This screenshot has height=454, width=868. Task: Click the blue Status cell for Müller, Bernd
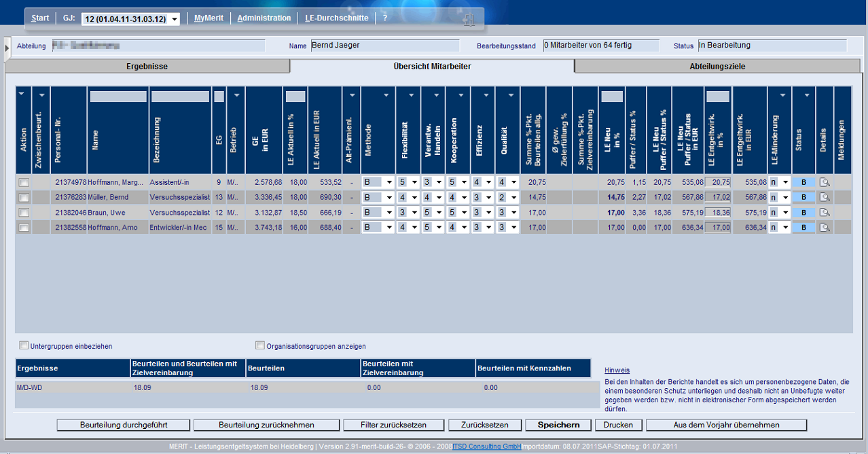point(803,197)
